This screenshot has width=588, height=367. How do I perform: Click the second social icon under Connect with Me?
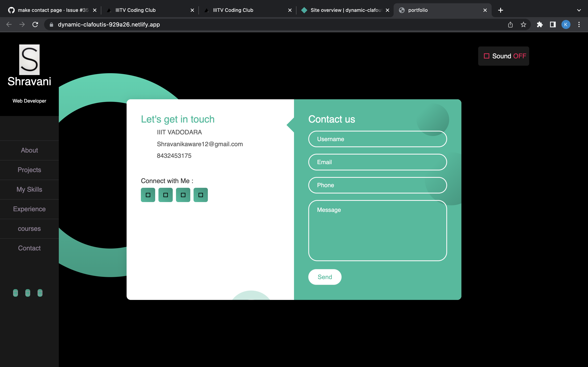165,195
